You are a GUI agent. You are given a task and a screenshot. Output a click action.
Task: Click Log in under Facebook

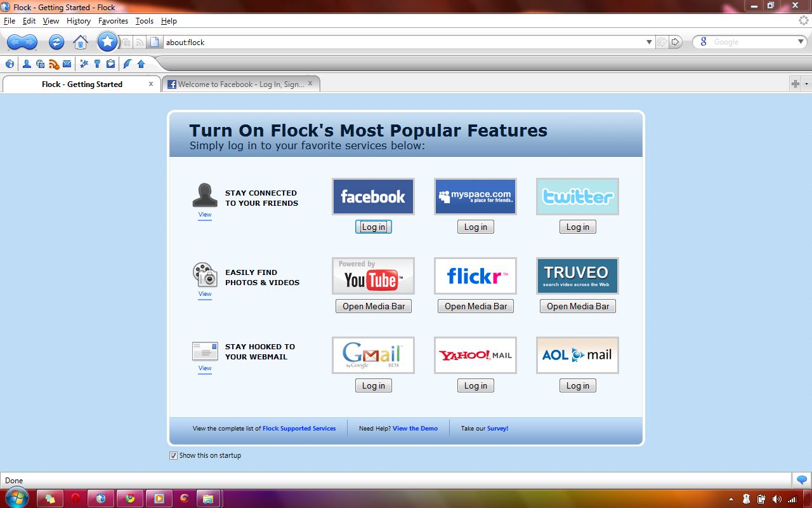pos(374,227)
